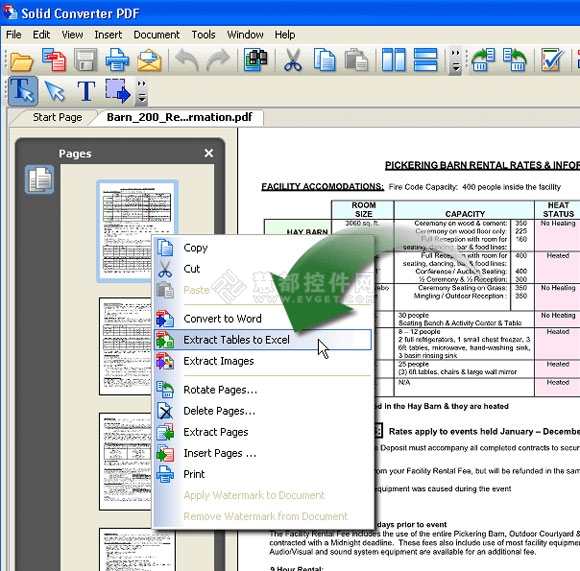Screen dimensions: 580x571
Task: Choose Print in the context menu
Action: pos(263,474)
